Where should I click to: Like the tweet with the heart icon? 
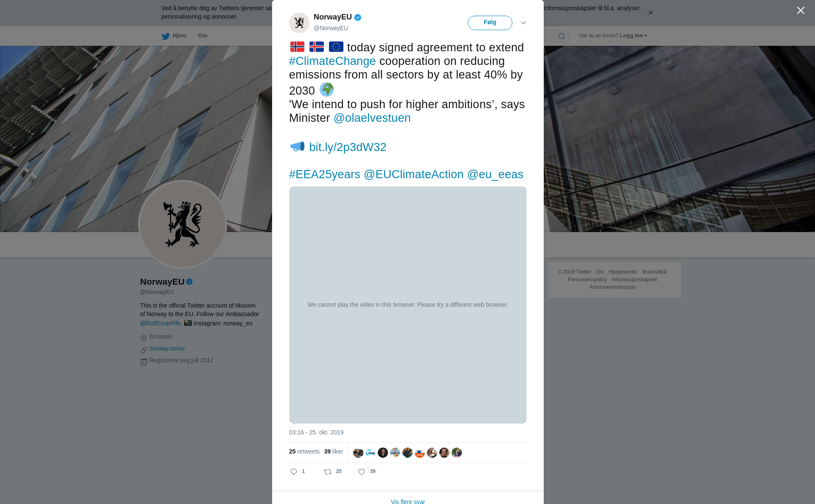pos(362,472)
